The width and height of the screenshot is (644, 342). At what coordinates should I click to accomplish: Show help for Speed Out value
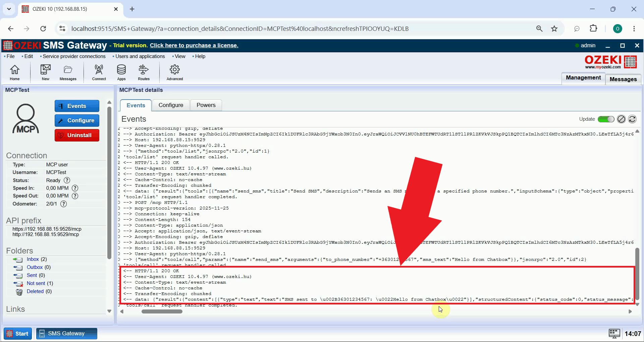coord(75,196)
